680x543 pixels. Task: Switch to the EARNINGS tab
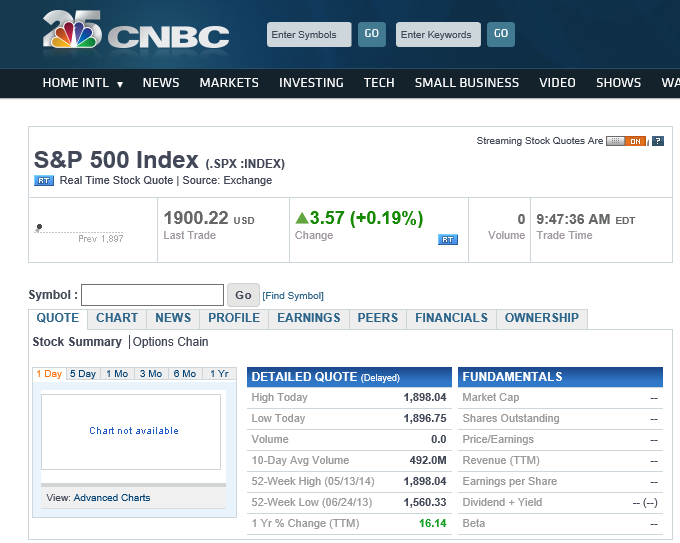pos(309,318)
